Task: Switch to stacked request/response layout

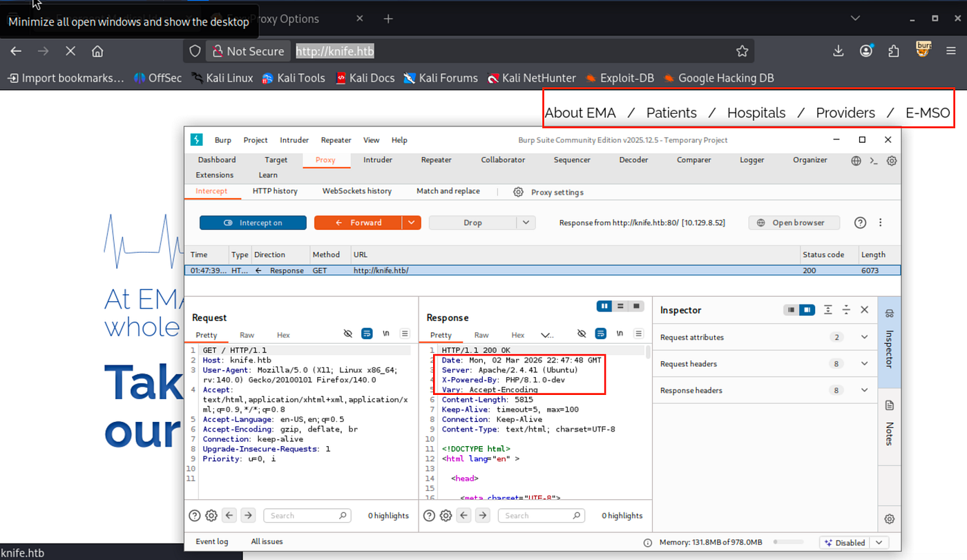Action: pos(620,306)
